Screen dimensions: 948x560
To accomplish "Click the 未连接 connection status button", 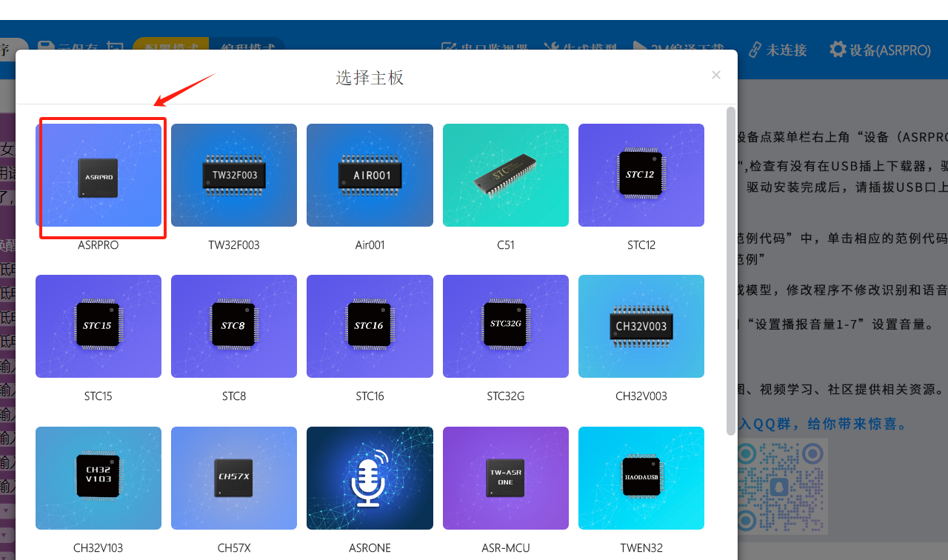I will [x=777, y=50].
